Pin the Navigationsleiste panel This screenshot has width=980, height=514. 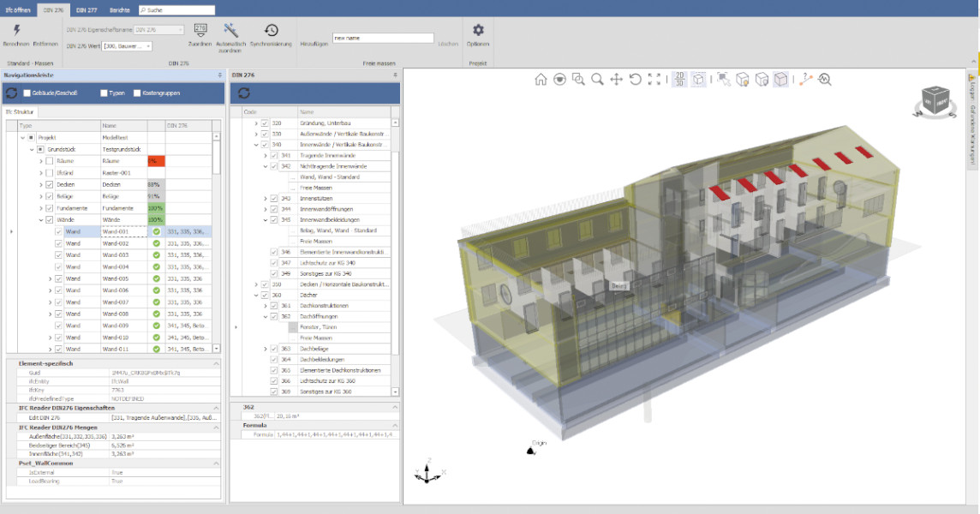(220, 75)
